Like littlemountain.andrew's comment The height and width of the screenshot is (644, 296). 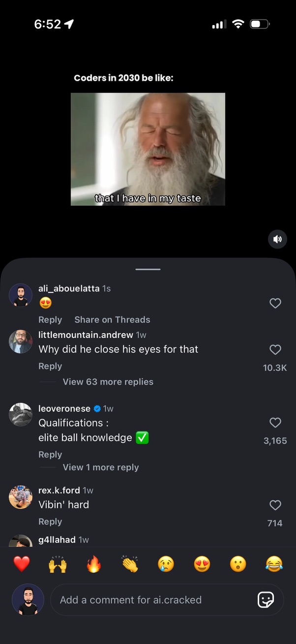275,350
